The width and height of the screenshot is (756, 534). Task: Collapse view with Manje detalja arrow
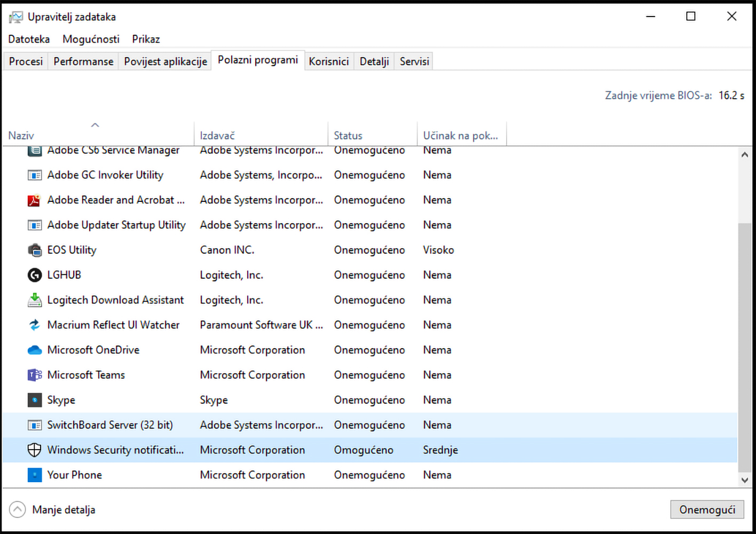coord(18,509)
